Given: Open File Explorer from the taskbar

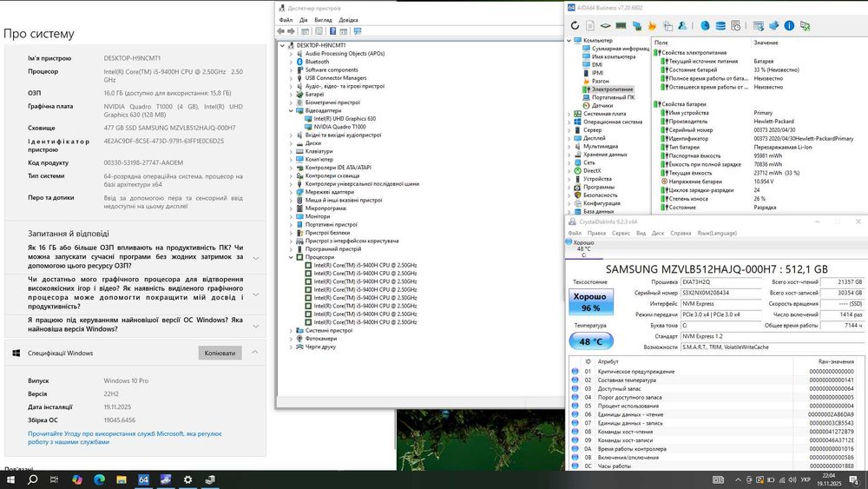Looking at the screenshot, I should (x=122, y=479).
